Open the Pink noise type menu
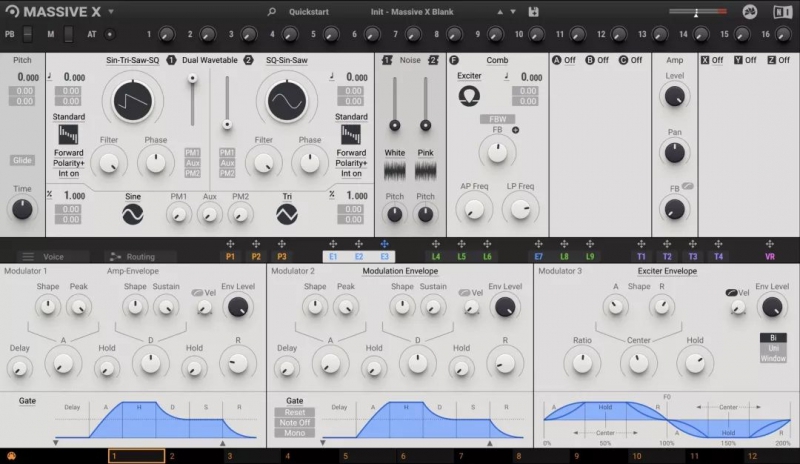The width and height of the screenshot is (800, 464). point(426,153)
